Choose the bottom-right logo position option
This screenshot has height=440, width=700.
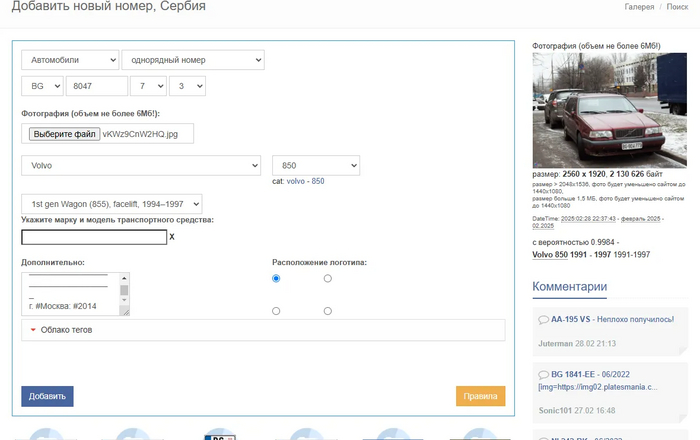[x=328, y=311]
